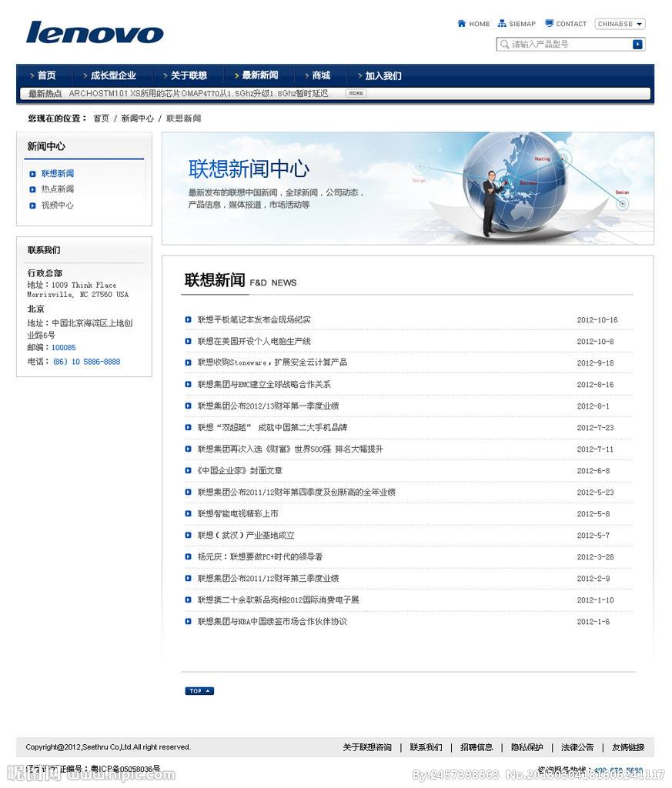The image size is (672, 788).
Task: Open news 联想集团再次入选《财富》世界500强
Action: point(290,449)
